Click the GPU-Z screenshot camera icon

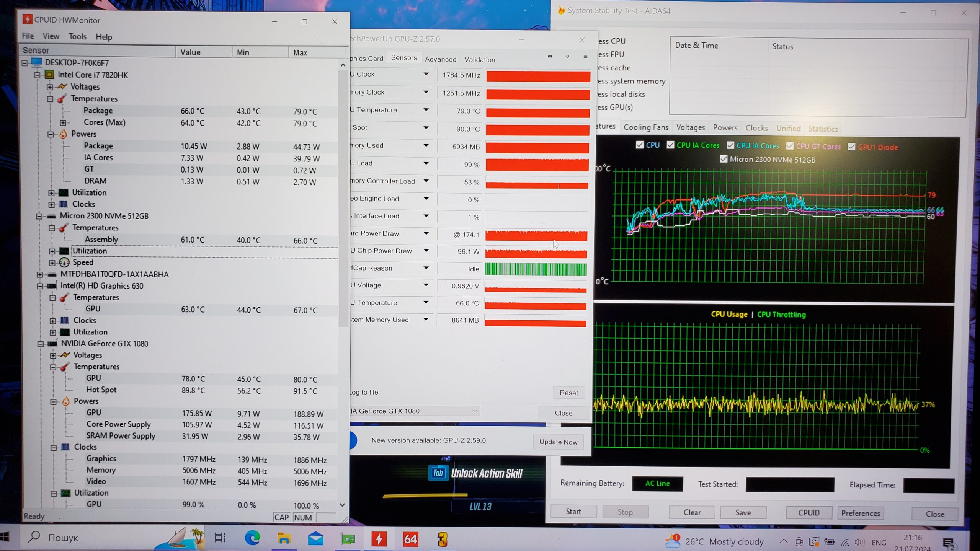(550, 56)
